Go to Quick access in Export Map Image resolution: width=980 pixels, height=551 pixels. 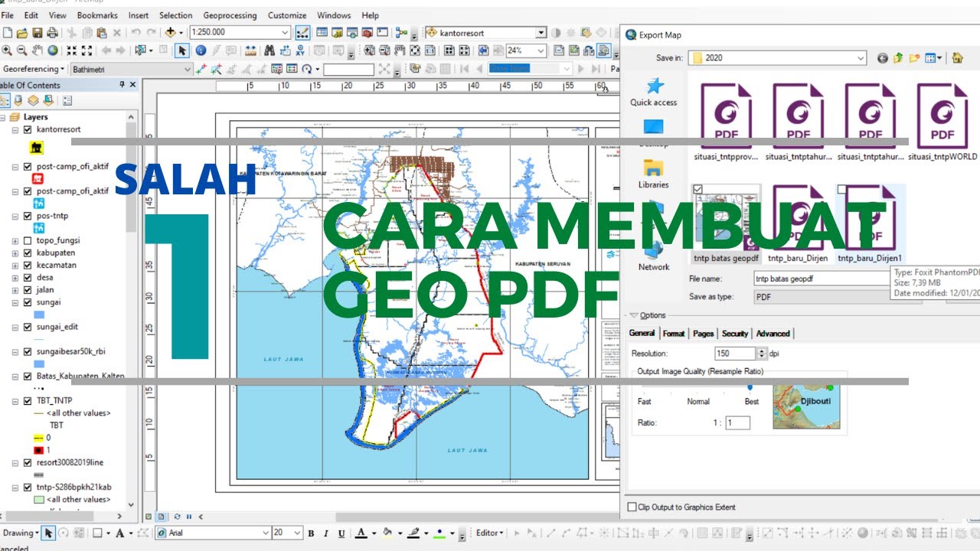[654, 92]
